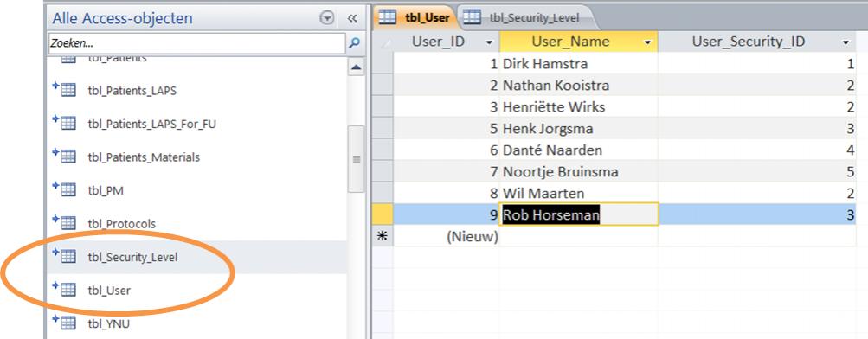Open navigation pane category dropdown arrow

pyautogui.click(x=327, y=18)
